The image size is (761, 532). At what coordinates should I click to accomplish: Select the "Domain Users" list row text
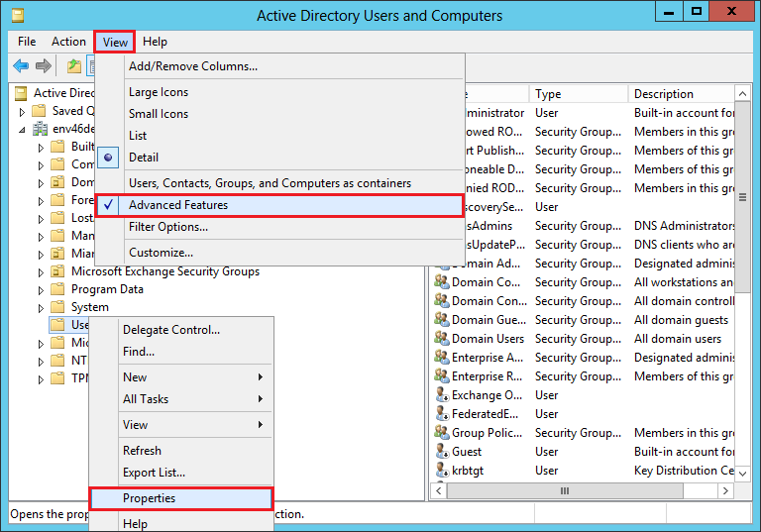point(488,339)
